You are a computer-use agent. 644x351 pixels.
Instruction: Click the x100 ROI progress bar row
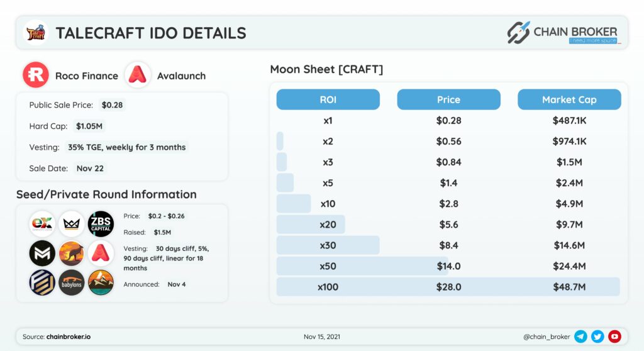[448, 286]
